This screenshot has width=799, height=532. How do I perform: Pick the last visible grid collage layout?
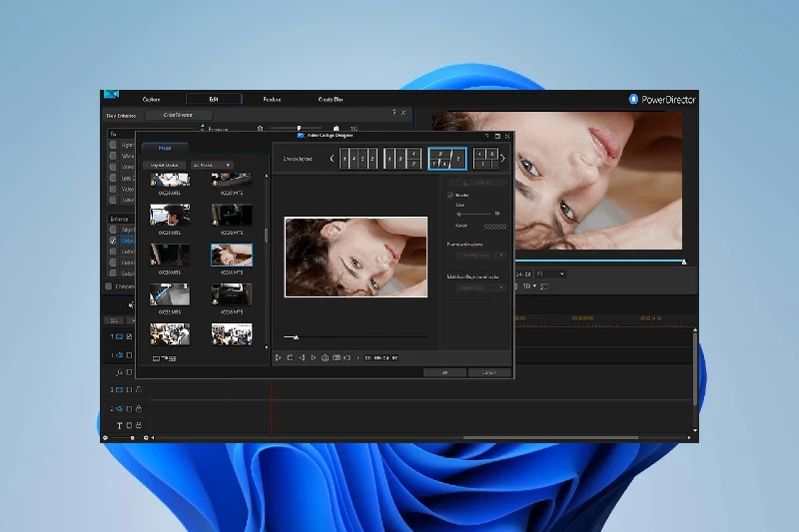tap(485, 159)
